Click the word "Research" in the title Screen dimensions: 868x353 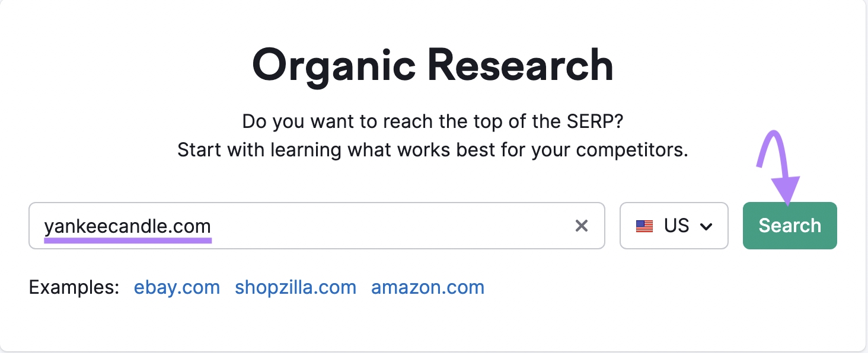point(520,64)
